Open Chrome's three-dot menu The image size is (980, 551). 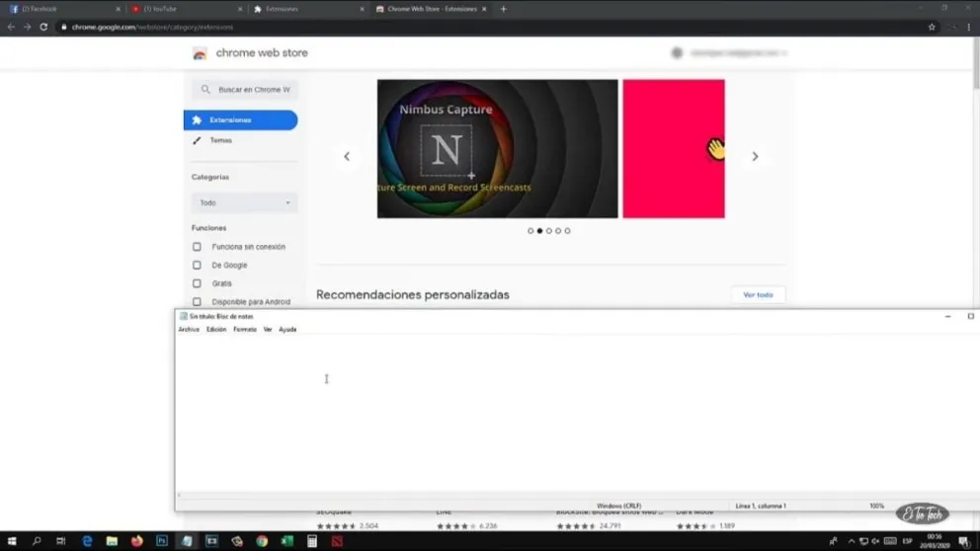coord(969,27)
